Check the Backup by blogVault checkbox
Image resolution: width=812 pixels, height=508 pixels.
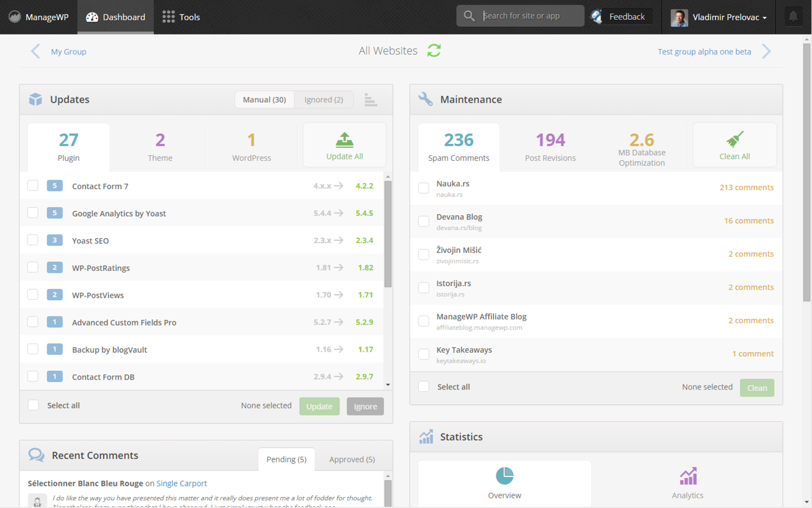[33, 349]
